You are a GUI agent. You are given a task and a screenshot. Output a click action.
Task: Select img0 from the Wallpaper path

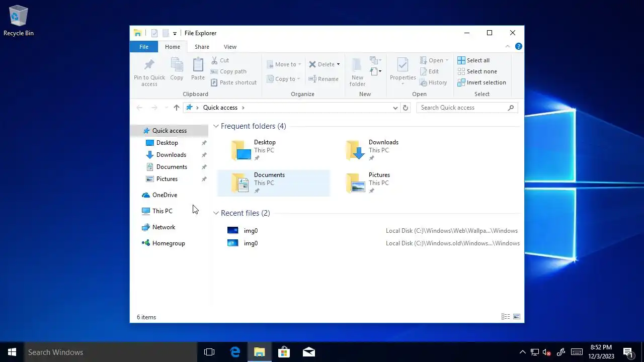[x=372, y=231]
